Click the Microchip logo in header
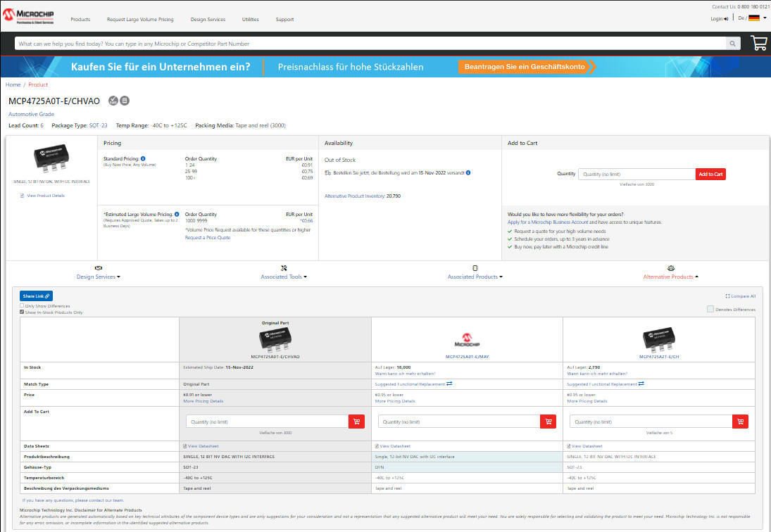 [28, 15]
